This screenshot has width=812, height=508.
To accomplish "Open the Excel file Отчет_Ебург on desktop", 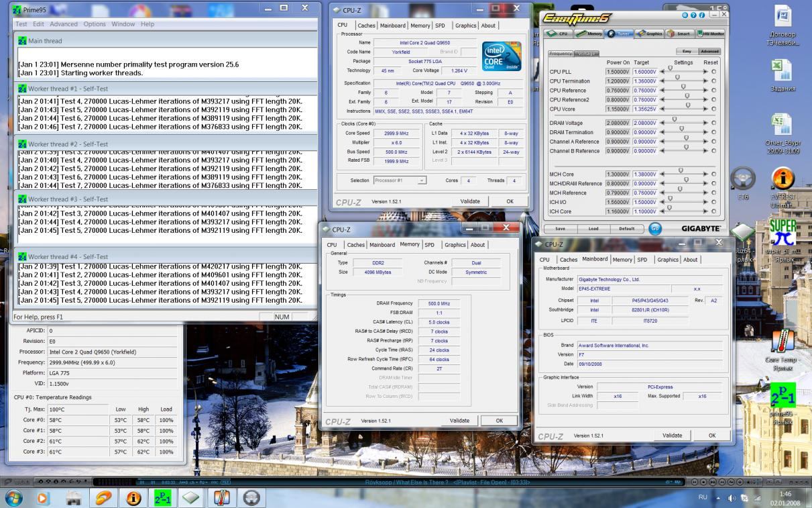I will pos(782,133).
